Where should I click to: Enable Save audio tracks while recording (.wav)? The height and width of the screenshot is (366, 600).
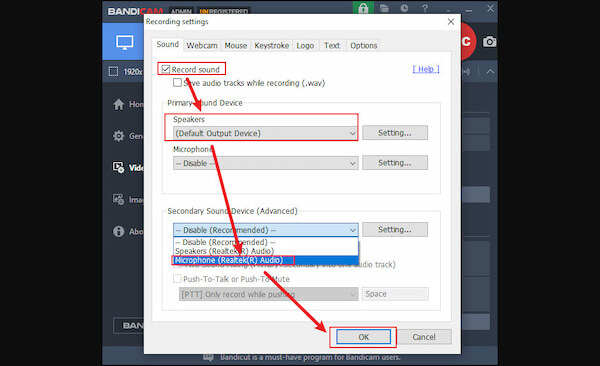[177, 83]
